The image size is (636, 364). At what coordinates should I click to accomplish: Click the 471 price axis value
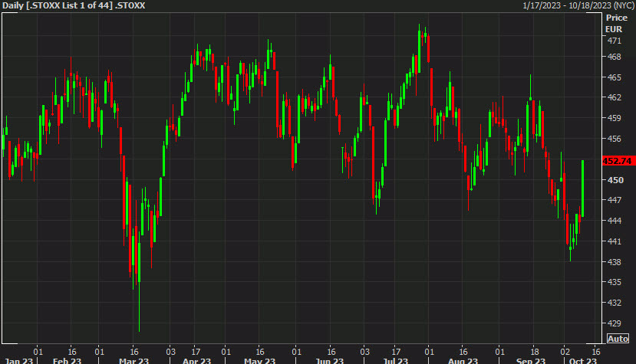[x=614, y=41]
